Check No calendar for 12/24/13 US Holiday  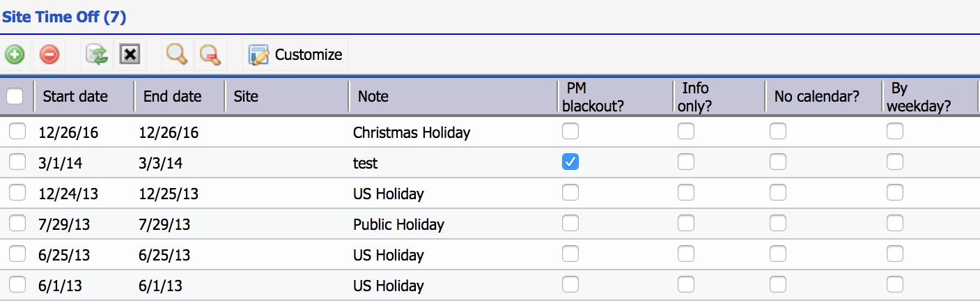pyautogui.click(x=777, y=193)
